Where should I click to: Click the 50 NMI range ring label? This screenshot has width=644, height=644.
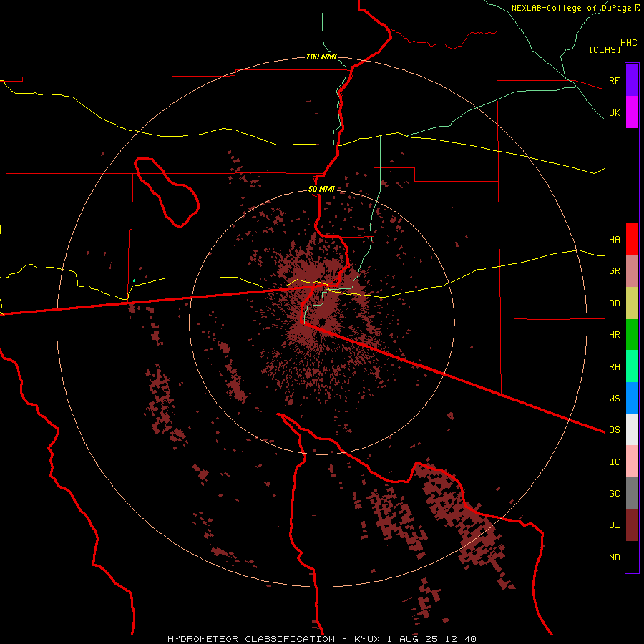pyautogui.click(x=321, y=189)
